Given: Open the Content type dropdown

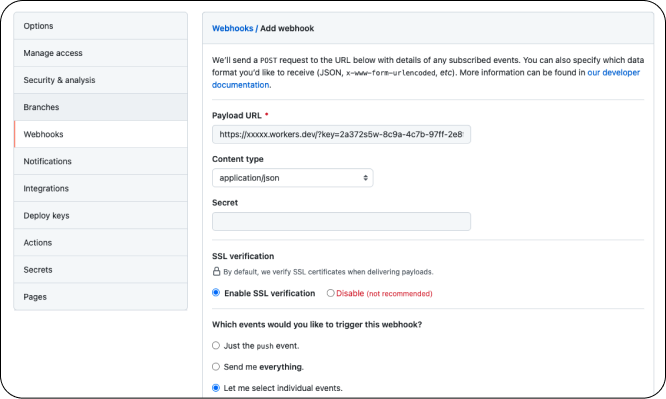Looking at the screenshot, I should (293, 178).
